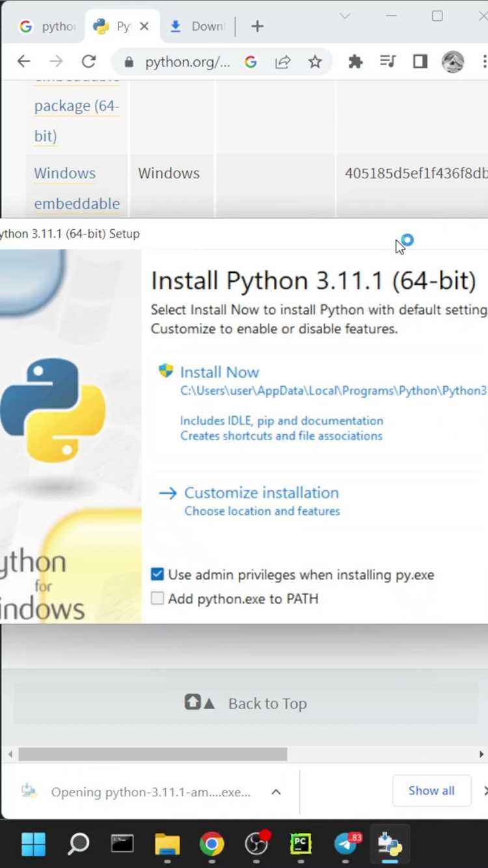The image size is (488, 868).
Task: Go back in Chrome browser
Action: click(x=24, y=62)
